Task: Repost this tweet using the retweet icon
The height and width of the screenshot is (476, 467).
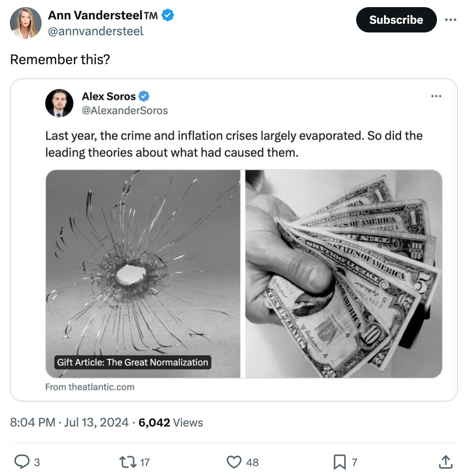Action: point(128,462)
